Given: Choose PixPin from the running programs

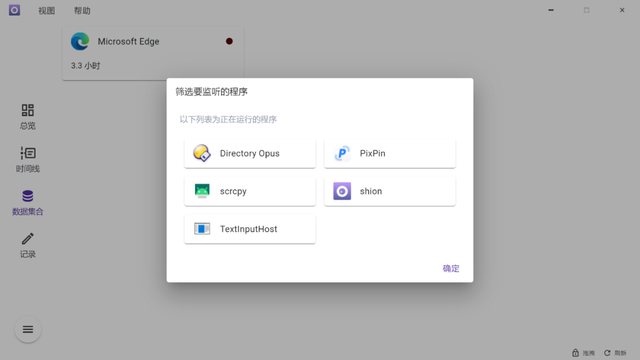Looking at the screenshot, I should click(x=389, y=153).
